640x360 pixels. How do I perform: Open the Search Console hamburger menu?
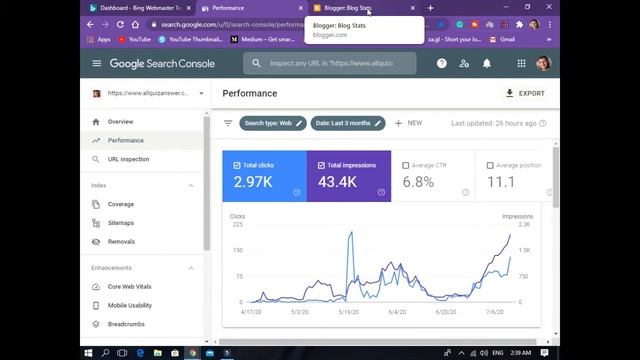[x=97, y=63]
